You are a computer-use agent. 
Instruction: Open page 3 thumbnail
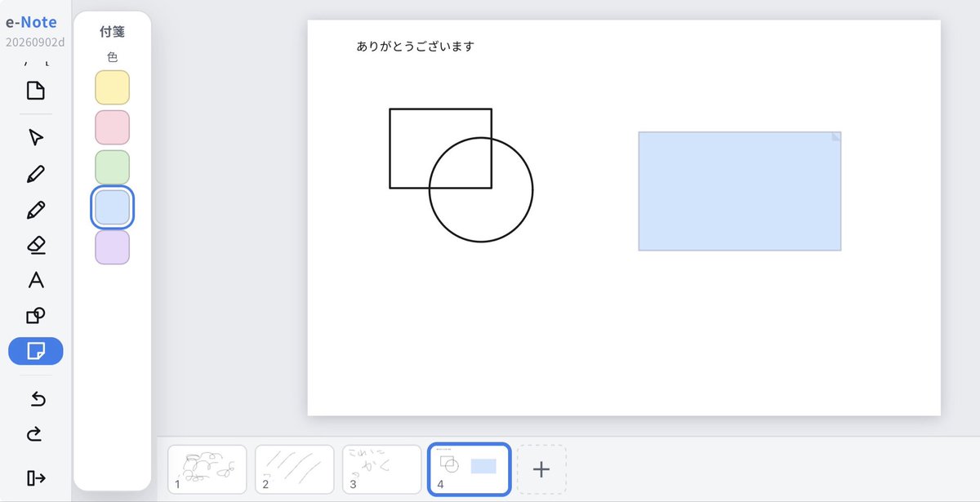381,469
